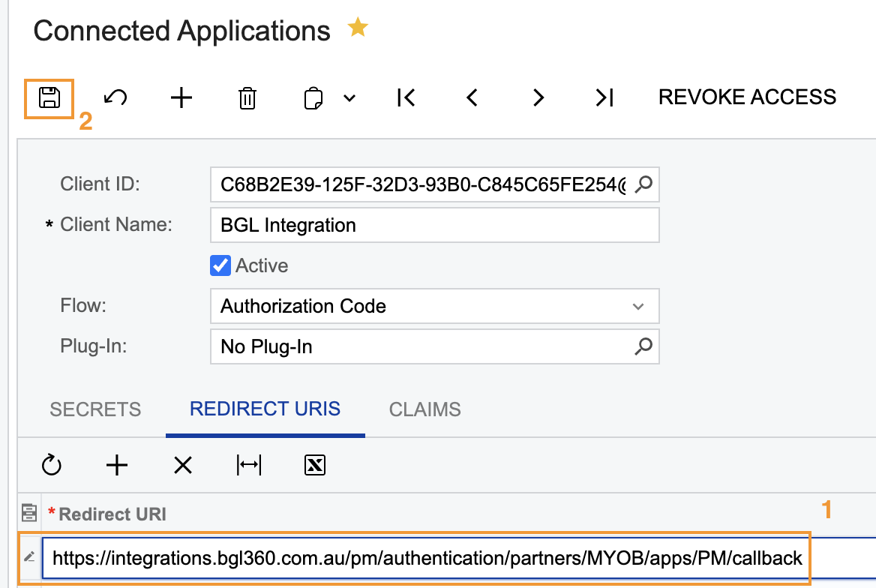Go to the last record

pos(604,97)
